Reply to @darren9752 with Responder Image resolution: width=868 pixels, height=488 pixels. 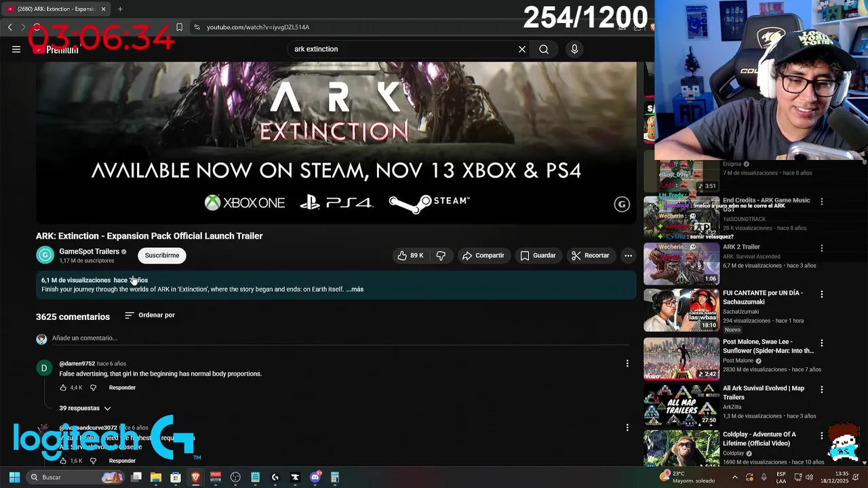[122, 388]
